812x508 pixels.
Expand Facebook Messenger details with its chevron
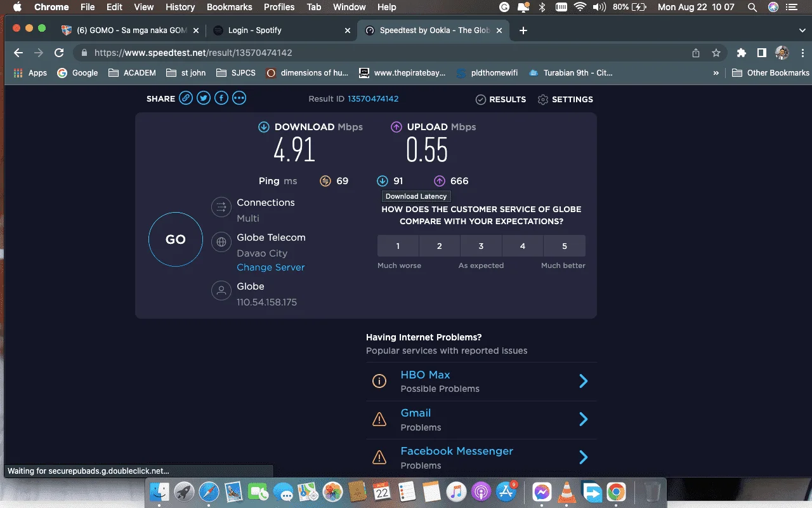tap(584, 457)
